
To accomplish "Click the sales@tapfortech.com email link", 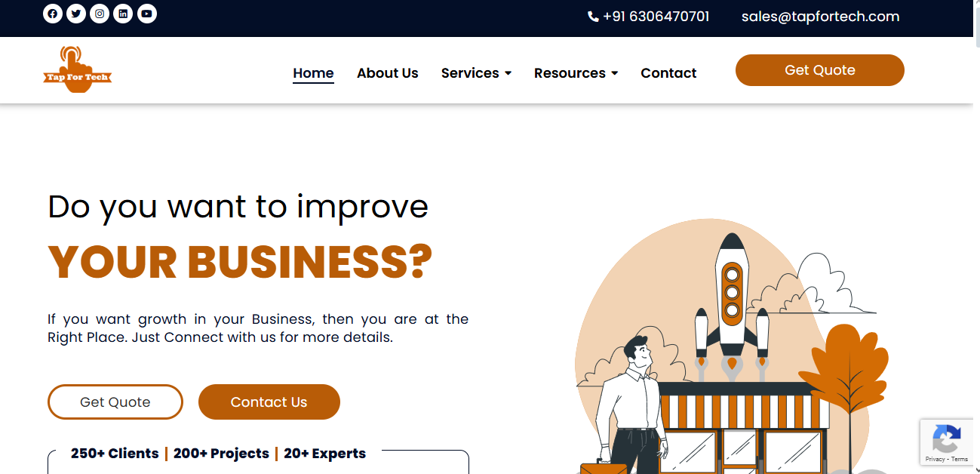I will [820, 17].
